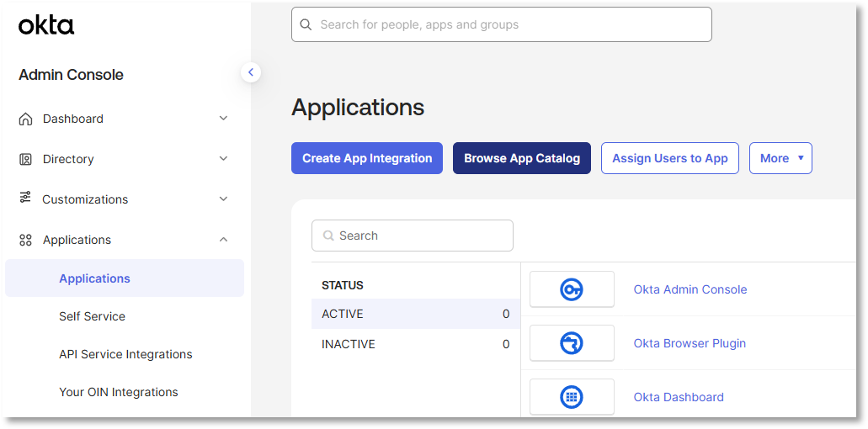Click Assign Users to App button
The width and height of the screenshot is (868, 429).
point(670,158)
